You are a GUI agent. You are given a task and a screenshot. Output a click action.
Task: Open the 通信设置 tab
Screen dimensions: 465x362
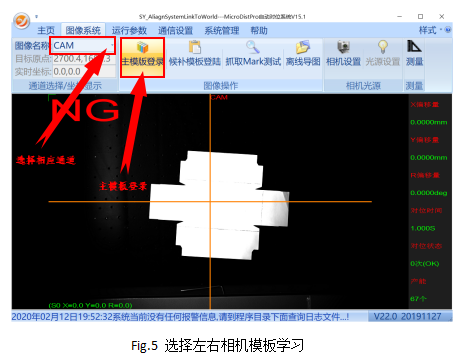tap(175, 30)
